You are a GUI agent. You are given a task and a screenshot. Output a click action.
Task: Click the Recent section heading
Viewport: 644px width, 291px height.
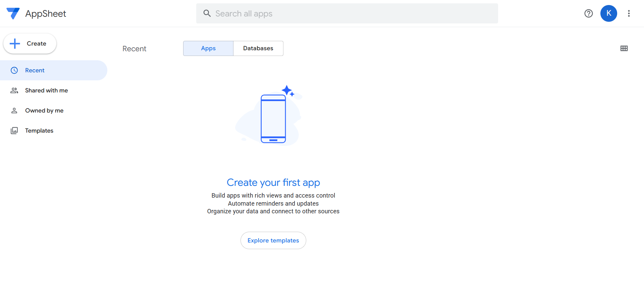(x=134, y=49)
